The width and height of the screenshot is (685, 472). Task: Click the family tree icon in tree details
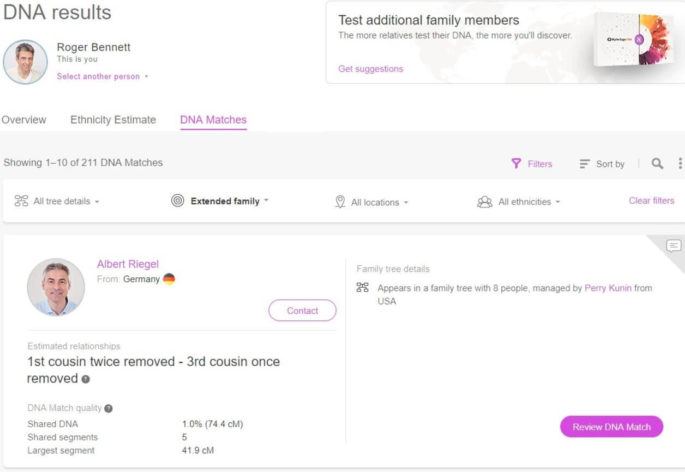363,288
